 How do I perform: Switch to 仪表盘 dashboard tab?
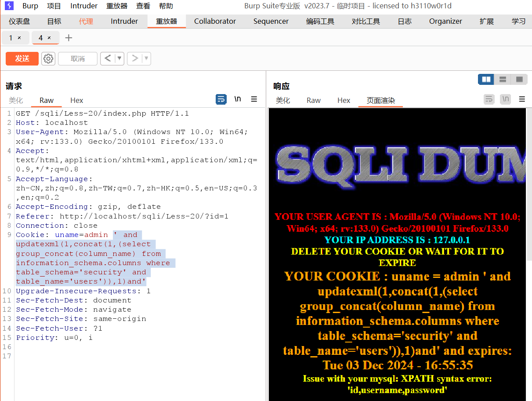click(19, 21)
